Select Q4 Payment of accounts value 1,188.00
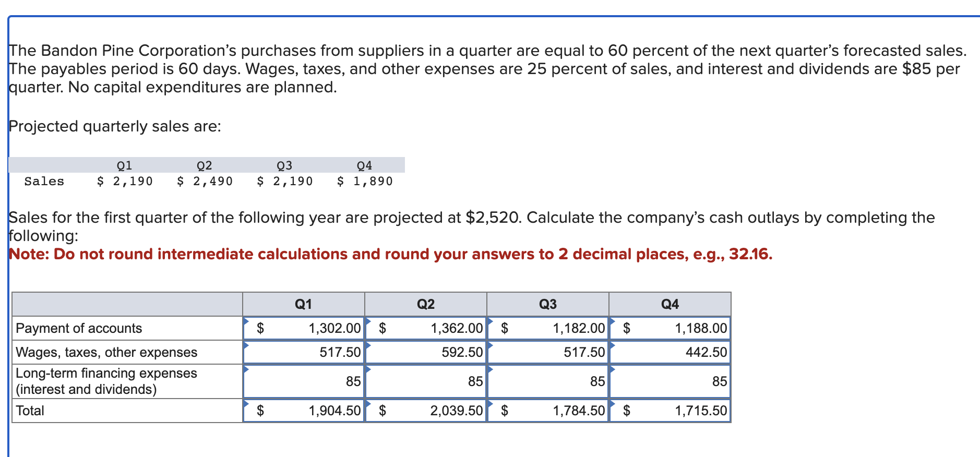Viewport: 980px width, 457px height. tap(670, 328)
